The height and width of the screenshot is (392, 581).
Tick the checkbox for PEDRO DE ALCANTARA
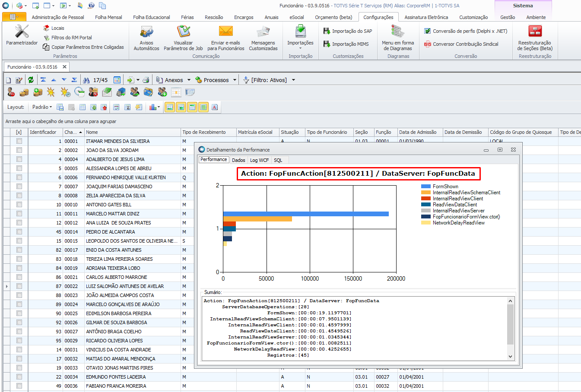(x=19, y=232)
